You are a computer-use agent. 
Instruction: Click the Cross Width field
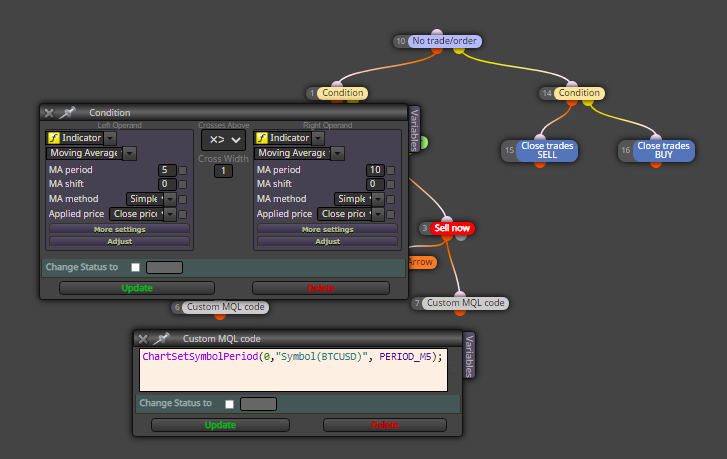(x=223, y=171)
